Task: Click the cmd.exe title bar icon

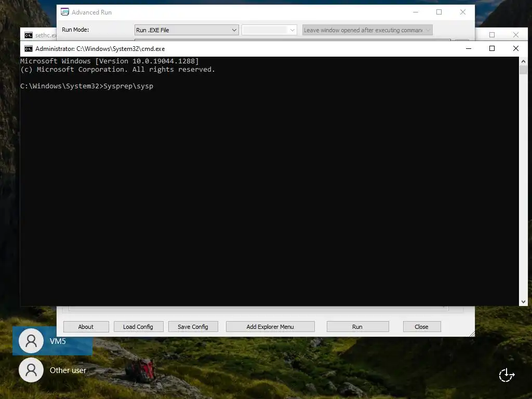Action: click(x=29, y=49)
